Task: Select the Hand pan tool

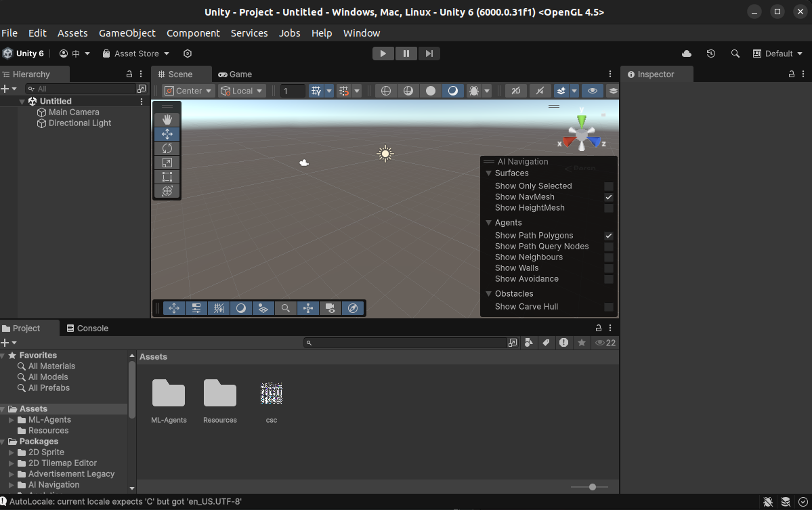Action: (167, 119)
